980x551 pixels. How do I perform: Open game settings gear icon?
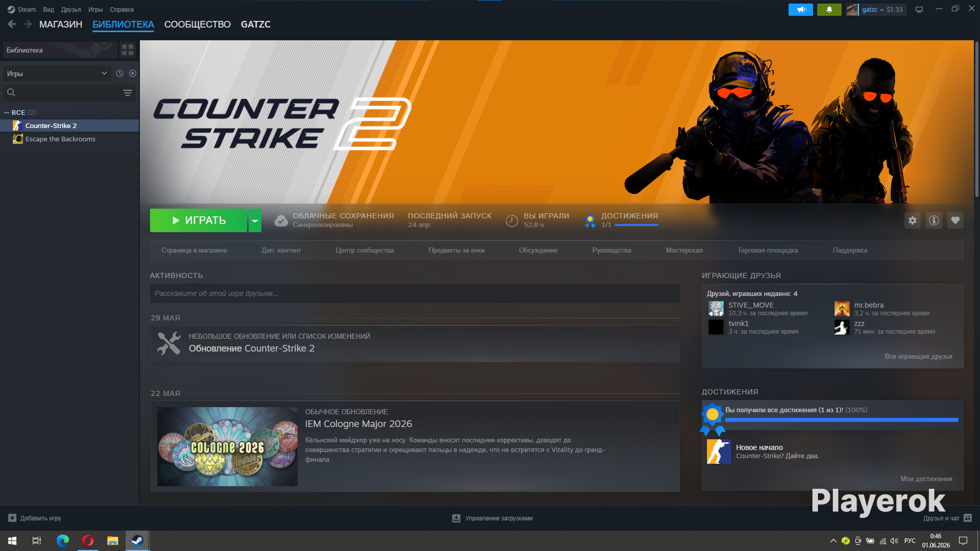pyautogui.click(x=913, y=220)
